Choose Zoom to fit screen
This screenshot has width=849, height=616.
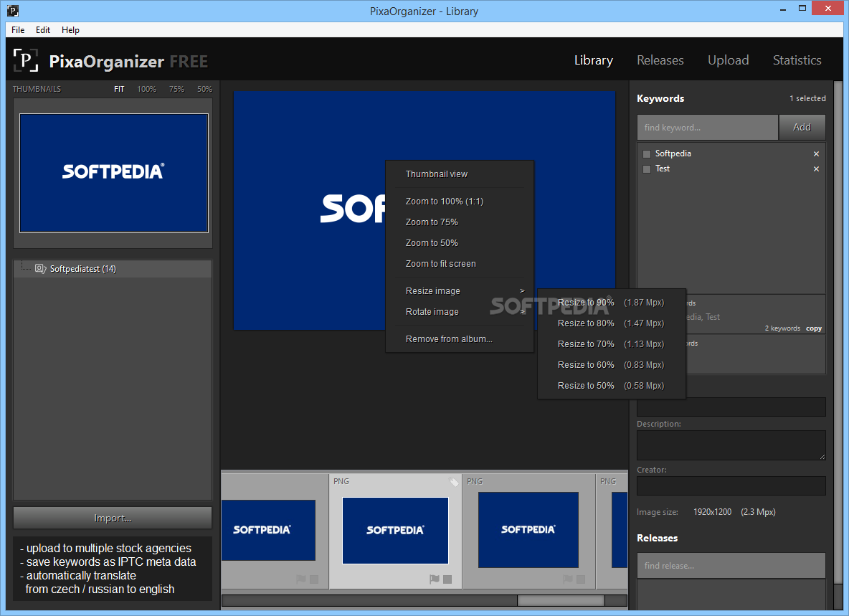(x=460, y=264)
